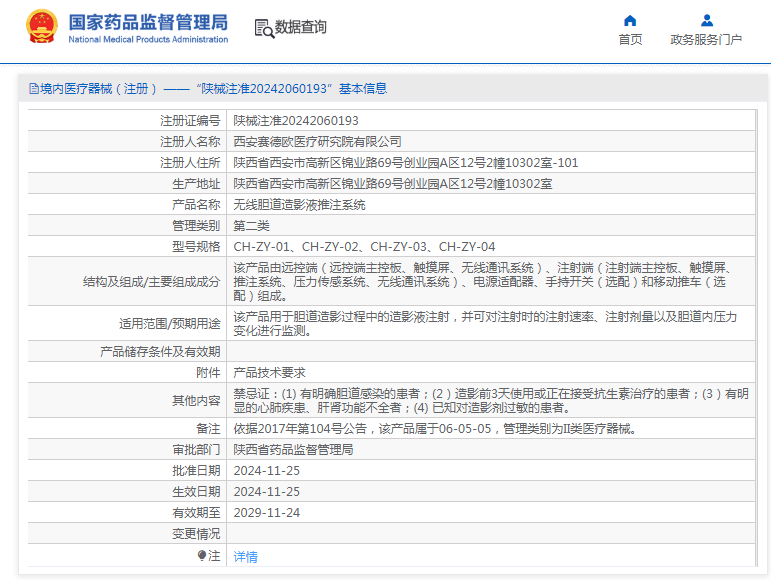Screen dimensions: 771x580
Task: Select management class 第二类
Action: (x=251, y=226)
